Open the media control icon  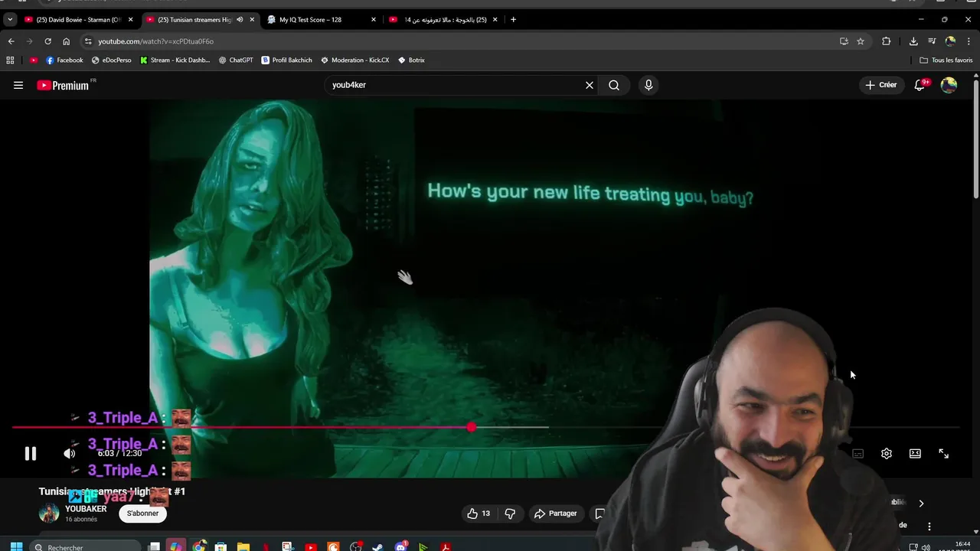(x=932, y=41)
